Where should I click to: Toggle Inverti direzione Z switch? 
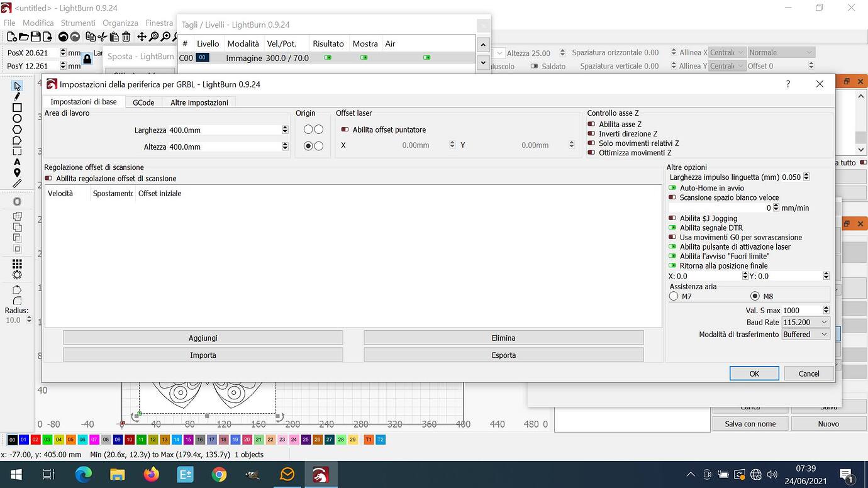[x=591, y=134]
